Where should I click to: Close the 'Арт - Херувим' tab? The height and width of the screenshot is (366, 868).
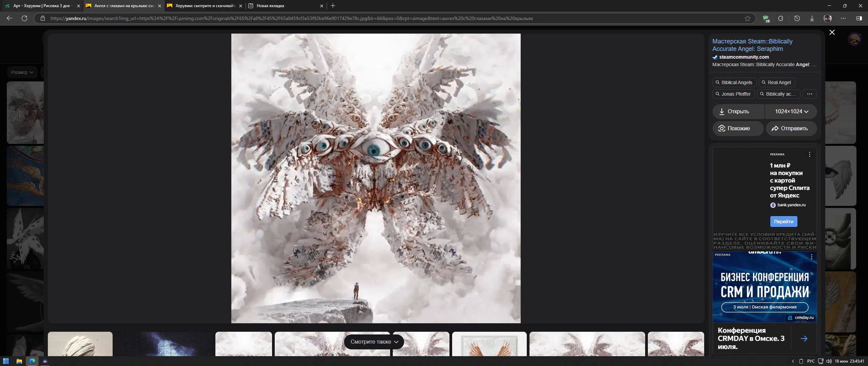coord(78,6)
